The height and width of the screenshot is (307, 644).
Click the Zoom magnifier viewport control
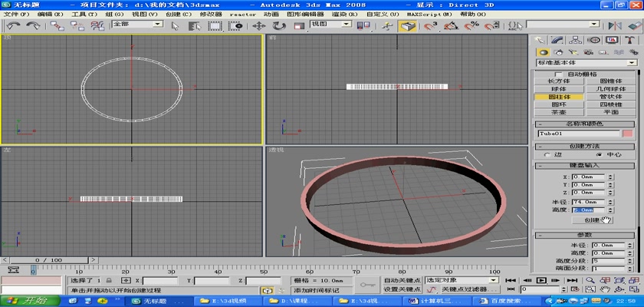coord(590,280)
